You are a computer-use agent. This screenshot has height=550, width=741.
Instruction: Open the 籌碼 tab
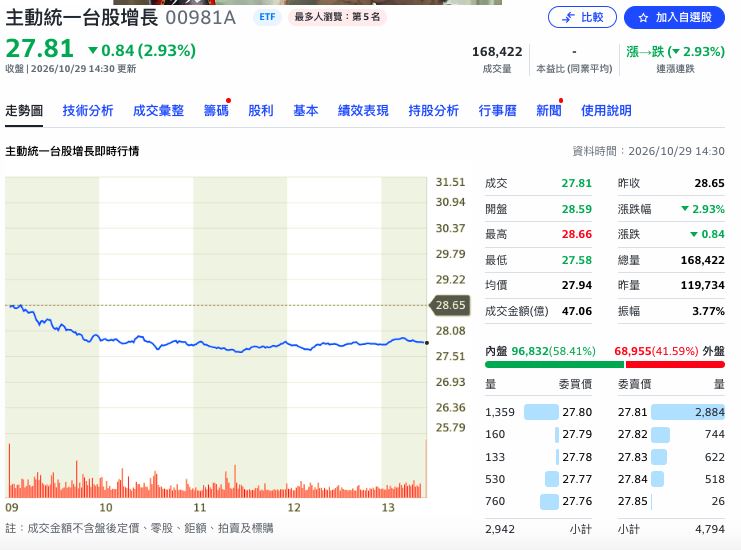pyautogui.click(x=216, y=111)
